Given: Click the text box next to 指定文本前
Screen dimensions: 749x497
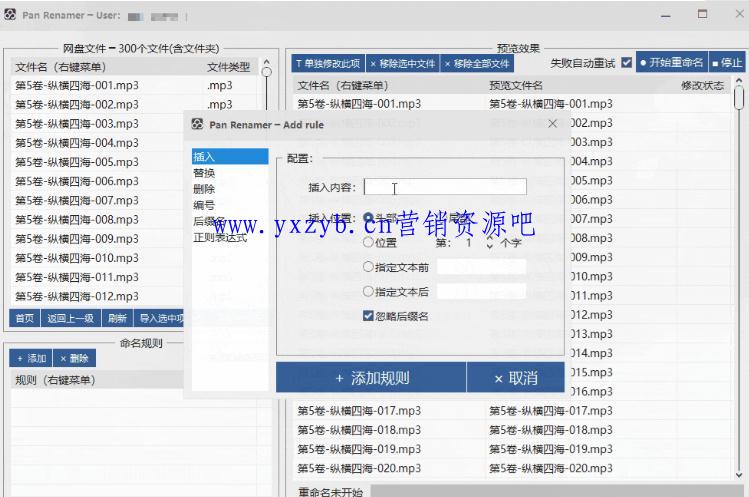Looking at the screenshot, I should (482, 267).
